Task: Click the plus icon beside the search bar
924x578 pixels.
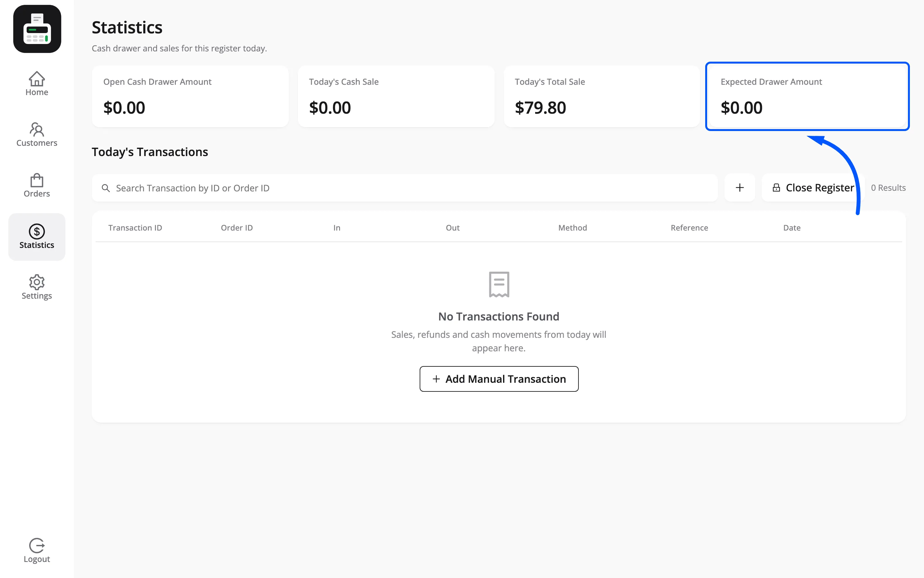Action: click(x=740, y=188)
